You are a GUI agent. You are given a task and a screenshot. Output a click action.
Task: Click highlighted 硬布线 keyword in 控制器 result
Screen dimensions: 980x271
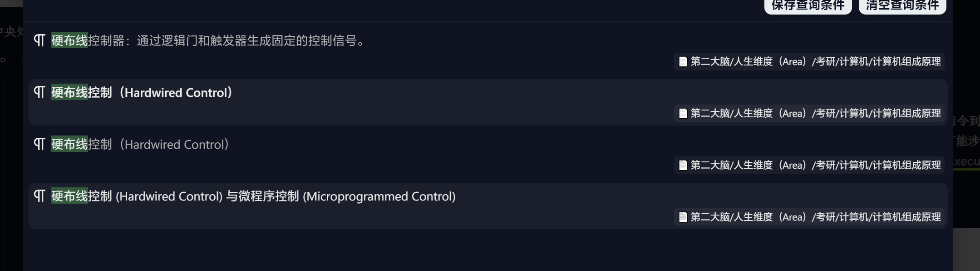69,40
